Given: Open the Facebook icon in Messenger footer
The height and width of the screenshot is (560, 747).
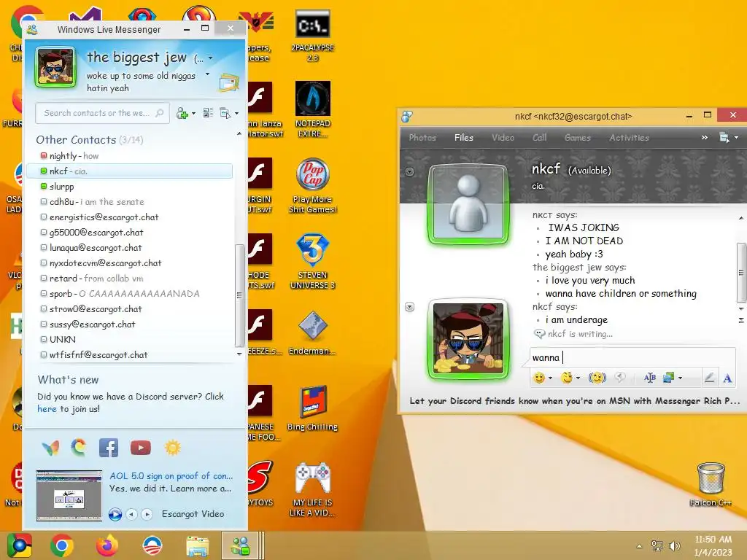Looking at the screenshot, I should 108,448.
